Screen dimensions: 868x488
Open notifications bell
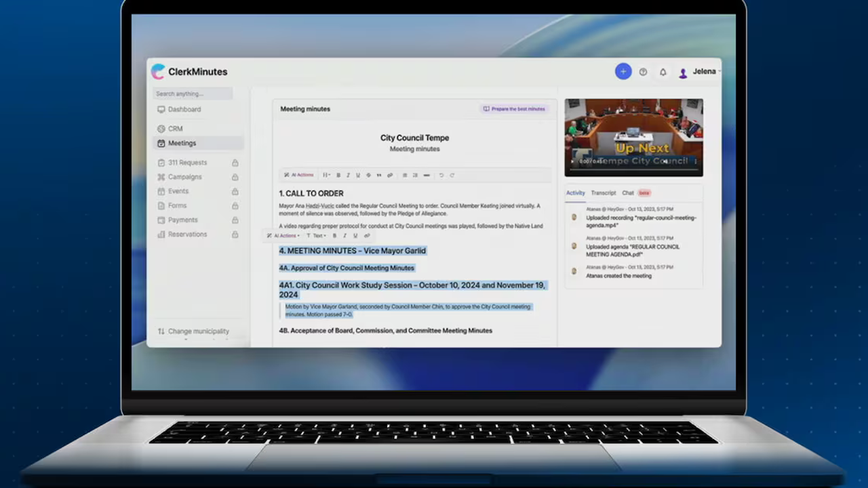coord(663,72)
